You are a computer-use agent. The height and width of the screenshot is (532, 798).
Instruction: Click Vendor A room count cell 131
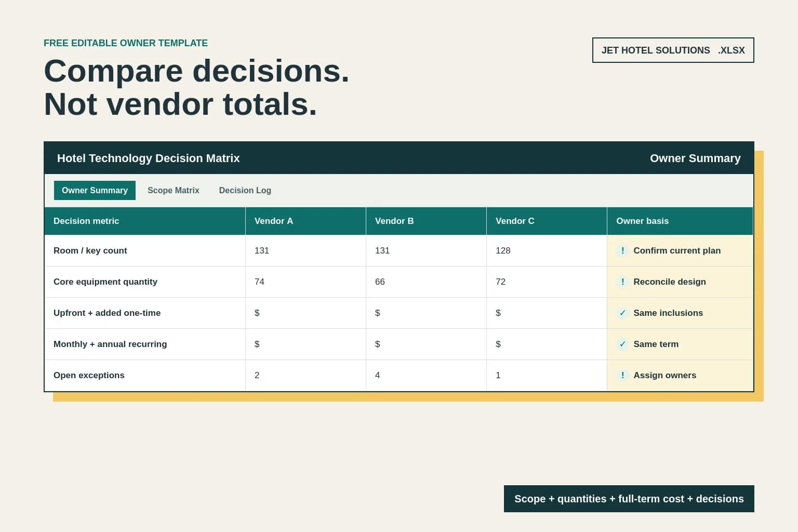point(305,250)
